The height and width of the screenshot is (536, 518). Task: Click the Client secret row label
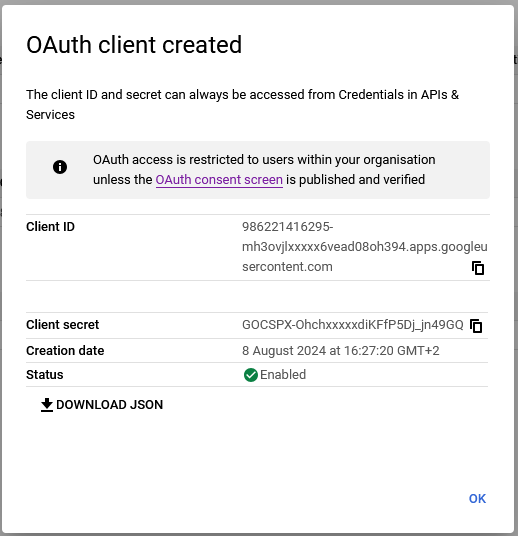pyautogui.click(x=63, y=325)
